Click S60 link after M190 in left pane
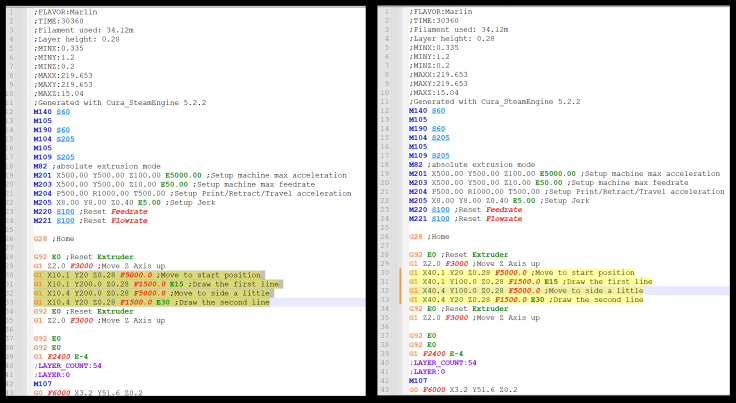Image resolution: width=736 pixels, height=403 pixels. pyautogui.click(x=61, y=128)
